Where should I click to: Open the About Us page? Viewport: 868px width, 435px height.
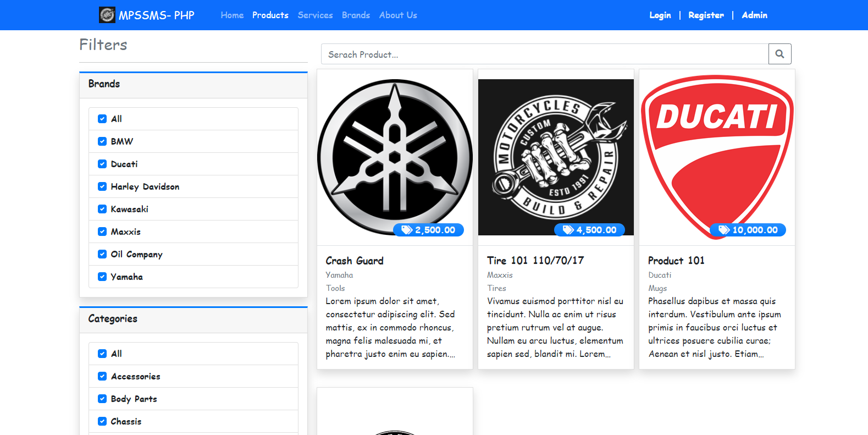point(398,15)
